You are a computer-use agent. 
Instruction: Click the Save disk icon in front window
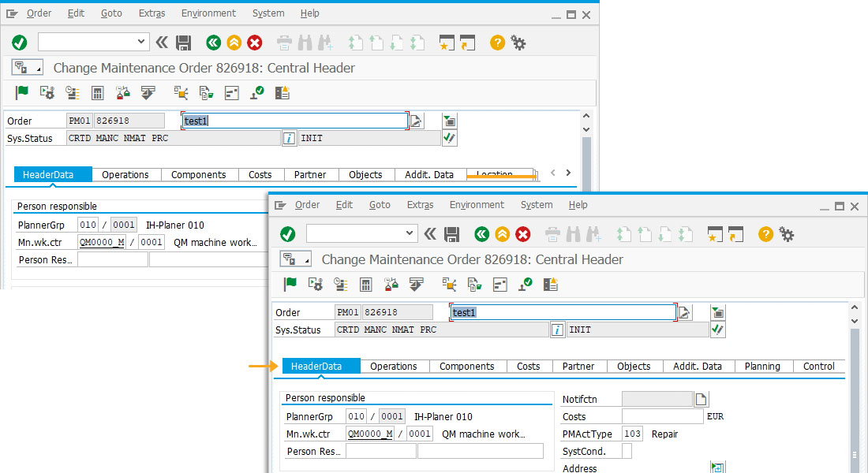point(451,234)
